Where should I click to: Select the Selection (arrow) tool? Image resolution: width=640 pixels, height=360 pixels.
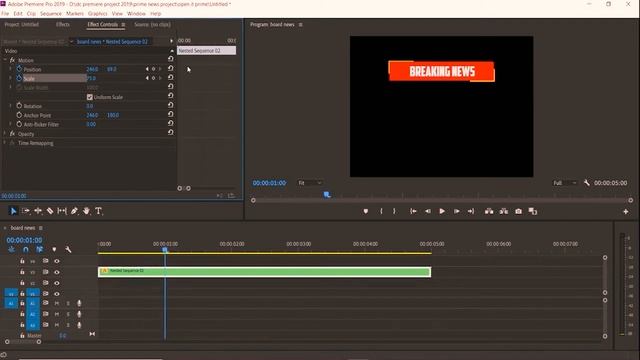click(13, 211)
